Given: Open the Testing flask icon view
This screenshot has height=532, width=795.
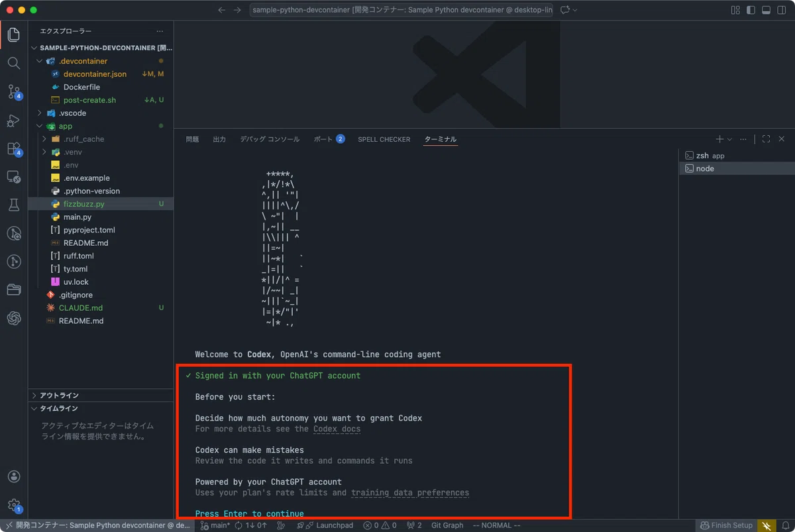Looking at the screenshot, I should click(13, 205).
